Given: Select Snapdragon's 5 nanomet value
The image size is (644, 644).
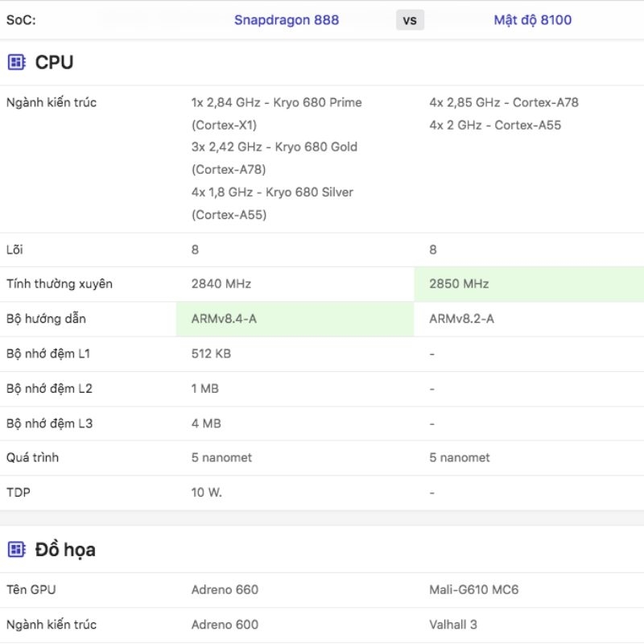Looking at the screenshot, I should click(221, 457).
